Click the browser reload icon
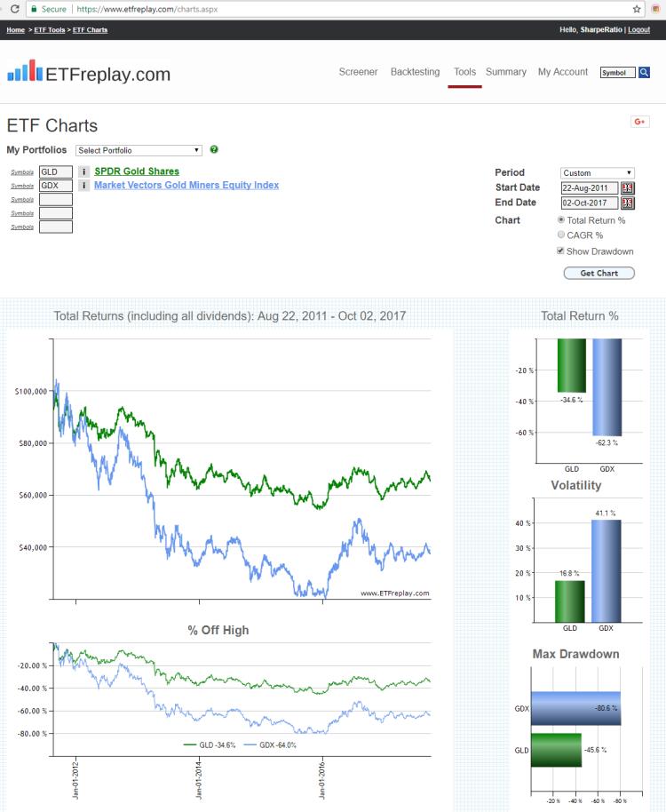 pyautogui.click(x=15, y=9)
